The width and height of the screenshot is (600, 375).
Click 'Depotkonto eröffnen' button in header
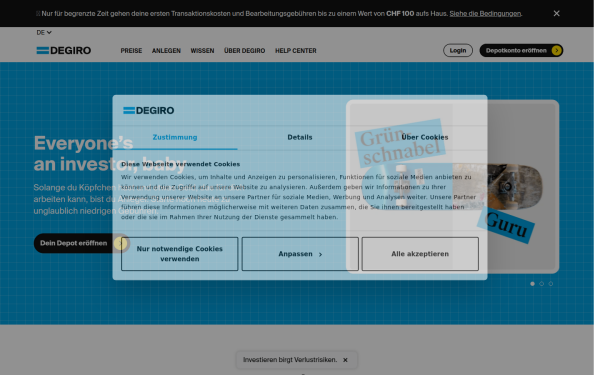click(x=521, y=51)
